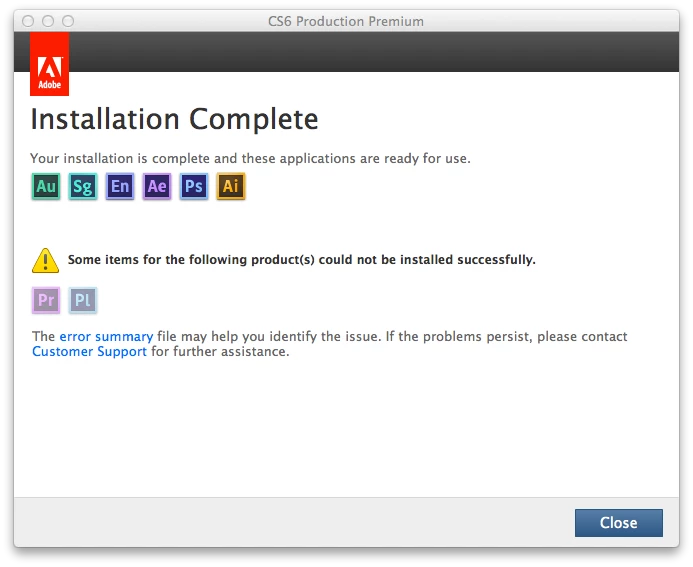Click the window zoom traffic-light button

tap(68, 21)
